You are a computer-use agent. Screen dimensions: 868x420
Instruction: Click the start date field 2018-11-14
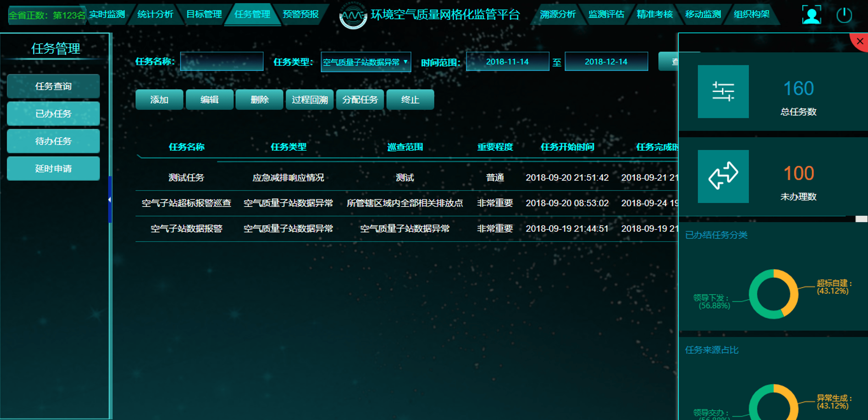tap(507, 62)
